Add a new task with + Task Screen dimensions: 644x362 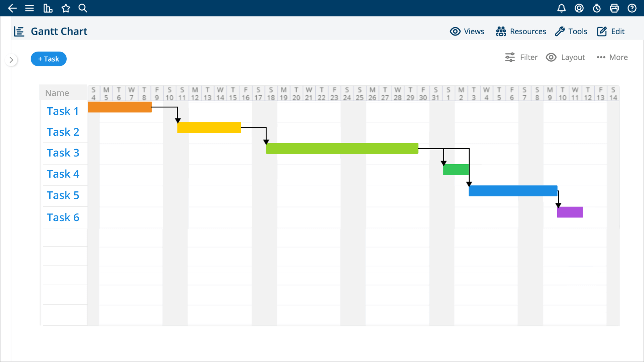point(49,59)
